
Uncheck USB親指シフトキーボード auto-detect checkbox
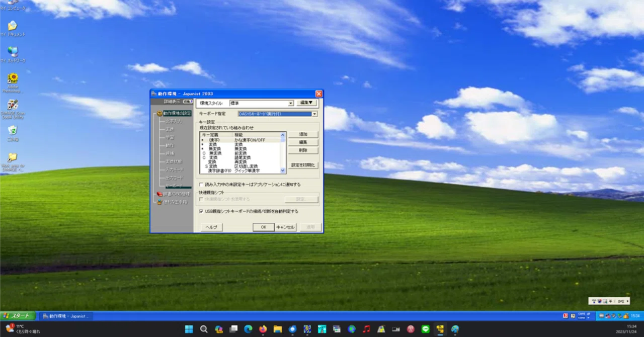coord(201,211)
